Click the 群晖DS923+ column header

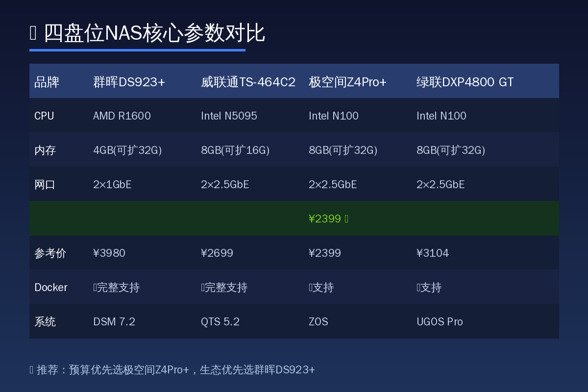point(129,82)
